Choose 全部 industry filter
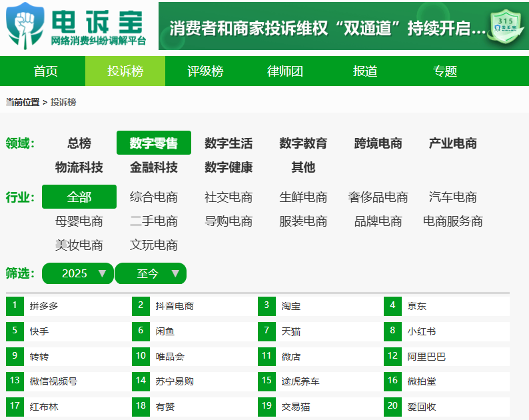Viewport: 529px width, 420px height. click(x=79, y=197)
